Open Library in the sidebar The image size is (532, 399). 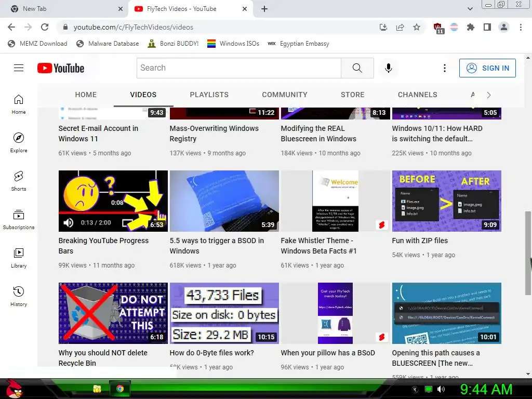click(19, 258)
